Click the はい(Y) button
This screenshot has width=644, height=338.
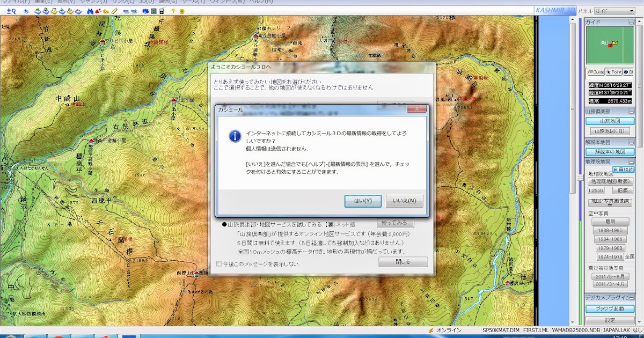click(363, 201)
